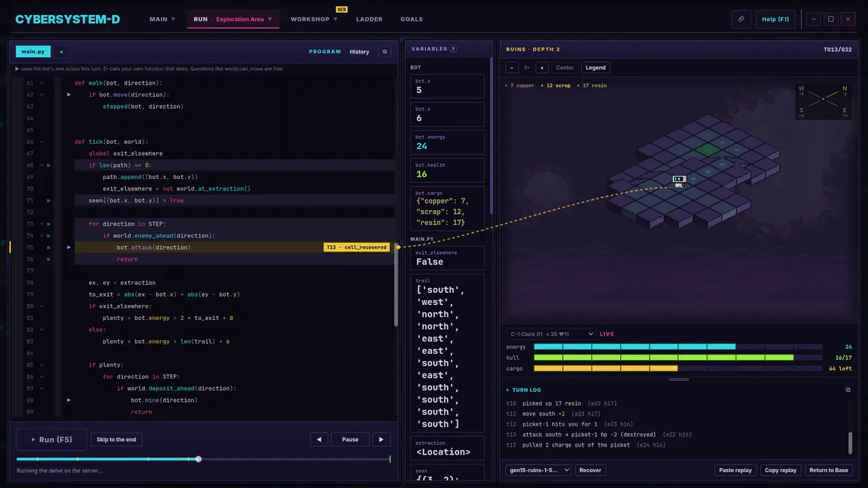Click the bot.energy variable card
Image resolution: width=868 pixels, height=488 pixels.
point(448,142)
